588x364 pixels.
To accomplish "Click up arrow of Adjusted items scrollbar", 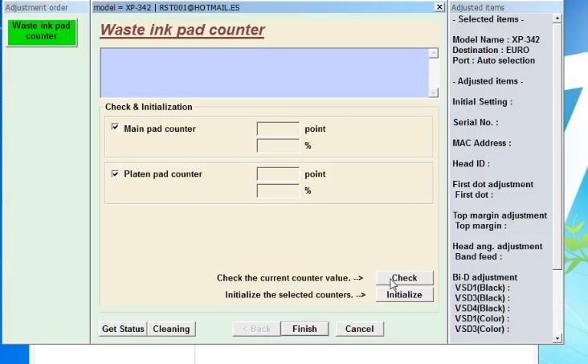I will (x=557, y=18).
